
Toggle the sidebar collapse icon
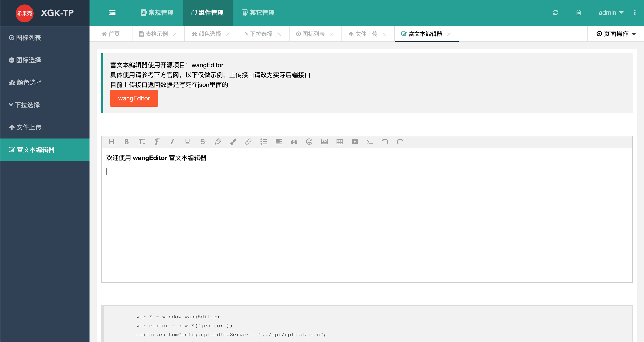pyautogui.click(x=112, y=13)
